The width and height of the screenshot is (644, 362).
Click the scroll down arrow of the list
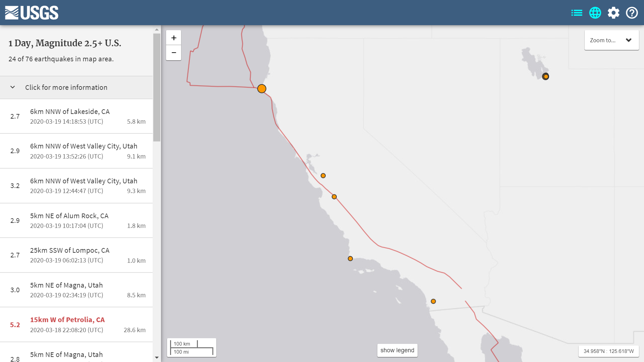(x=157, y=358)
